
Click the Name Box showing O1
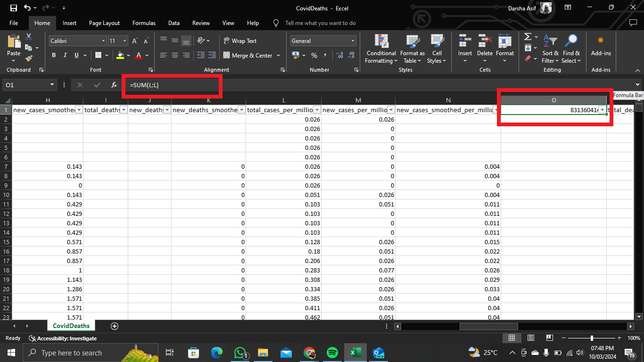(x=26, y=85)
